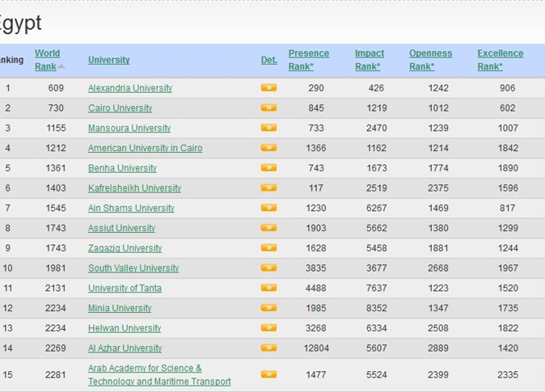Image resolution: width=545 pixels, height=392 pixels.
Task: Select world rank value 1981
Action: click(56, 268)
